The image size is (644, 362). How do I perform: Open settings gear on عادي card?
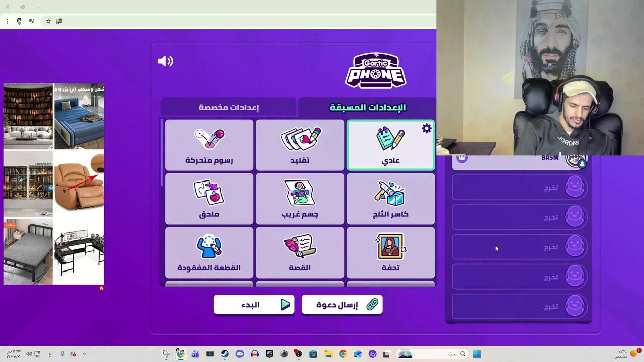427,128
